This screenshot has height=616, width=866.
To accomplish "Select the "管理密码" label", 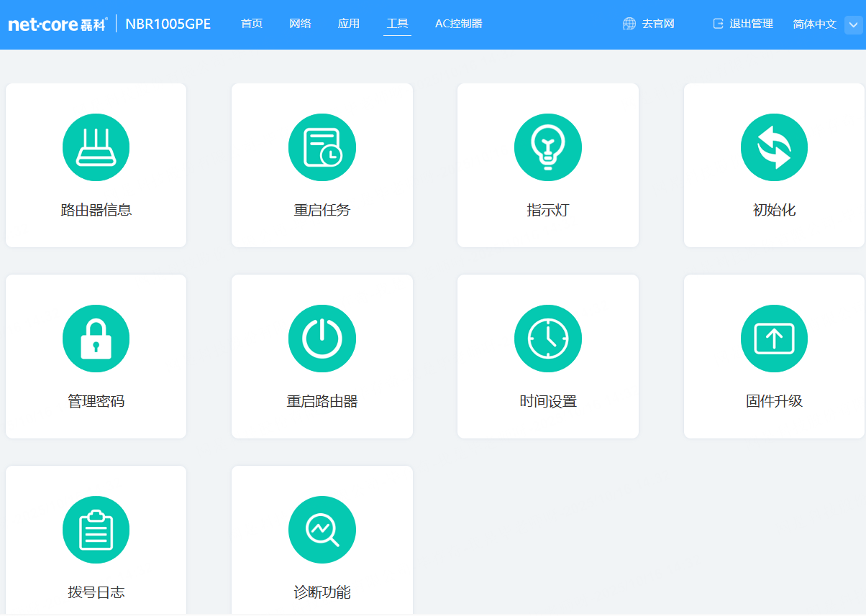I will click(x=96, y=401).
